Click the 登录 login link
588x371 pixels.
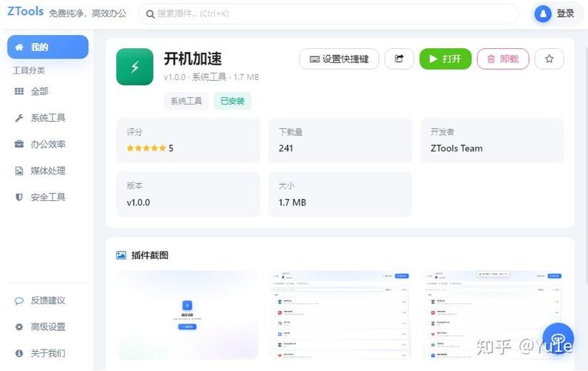coord(565,13)
